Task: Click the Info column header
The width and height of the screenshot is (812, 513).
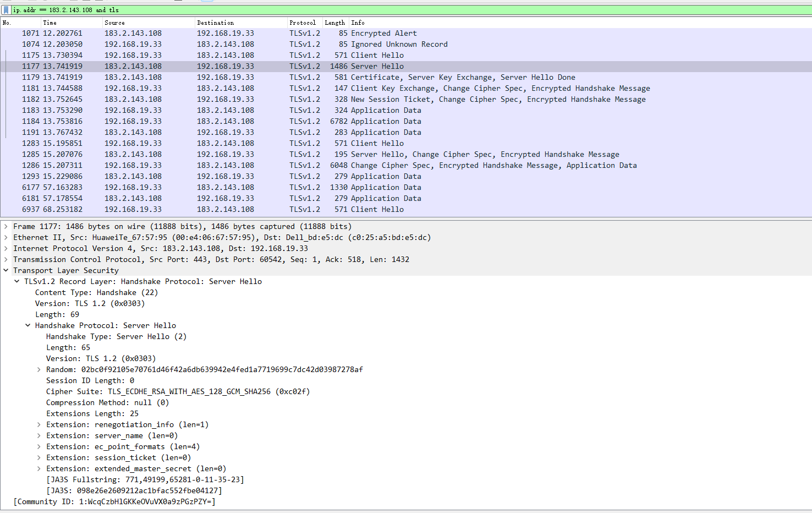Action: click(580, 23)
